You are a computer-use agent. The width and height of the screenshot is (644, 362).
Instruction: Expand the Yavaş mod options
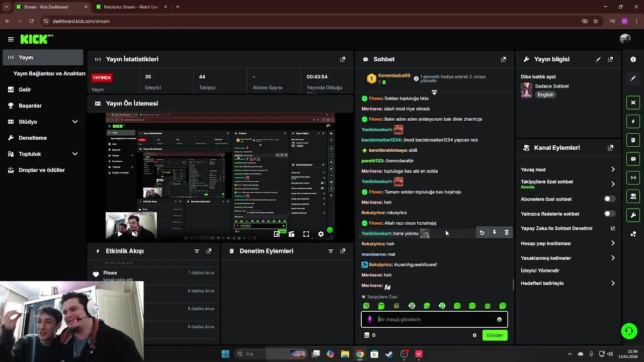pos(613,169)
